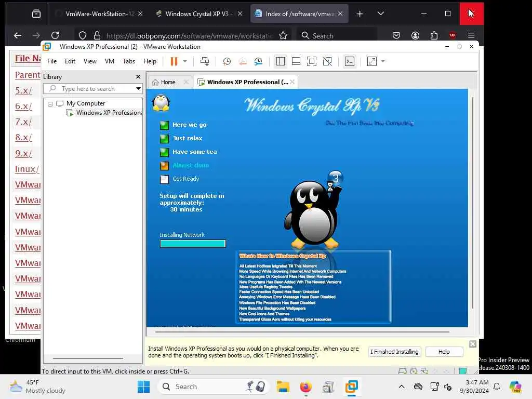
Task: Open the File menu in VMware
Action: 52,61
